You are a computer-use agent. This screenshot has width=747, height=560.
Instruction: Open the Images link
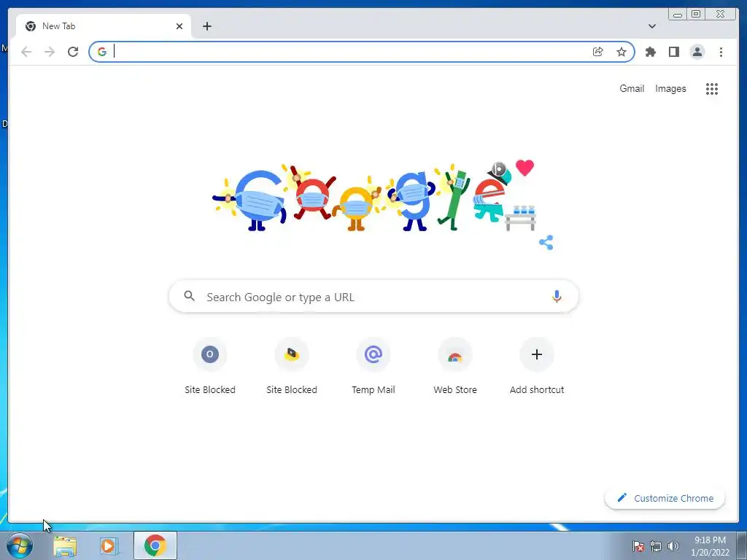point(670,88)
